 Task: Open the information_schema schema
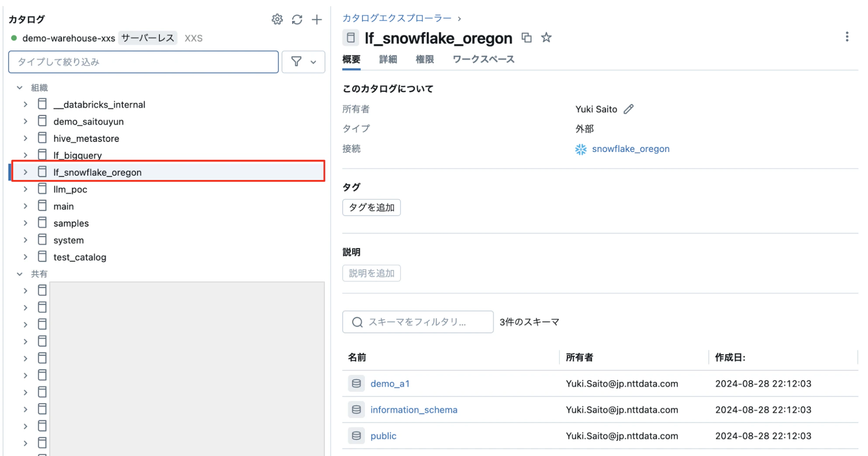point(414,410)
